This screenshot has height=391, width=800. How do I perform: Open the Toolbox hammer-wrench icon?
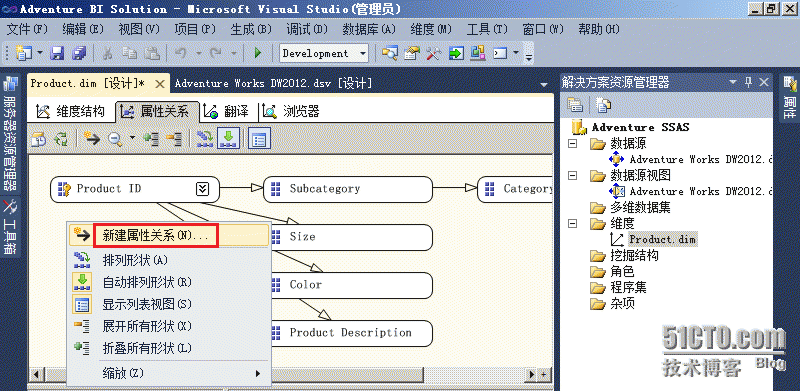click(433, 53)
